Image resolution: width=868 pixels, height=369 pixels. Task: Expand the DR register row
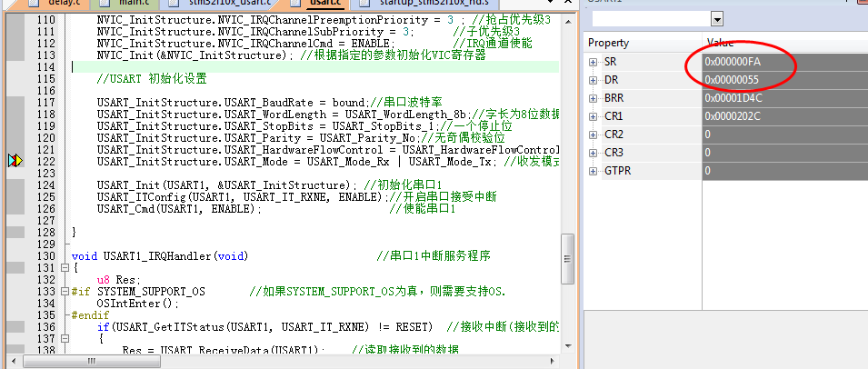tap(593, 80)
